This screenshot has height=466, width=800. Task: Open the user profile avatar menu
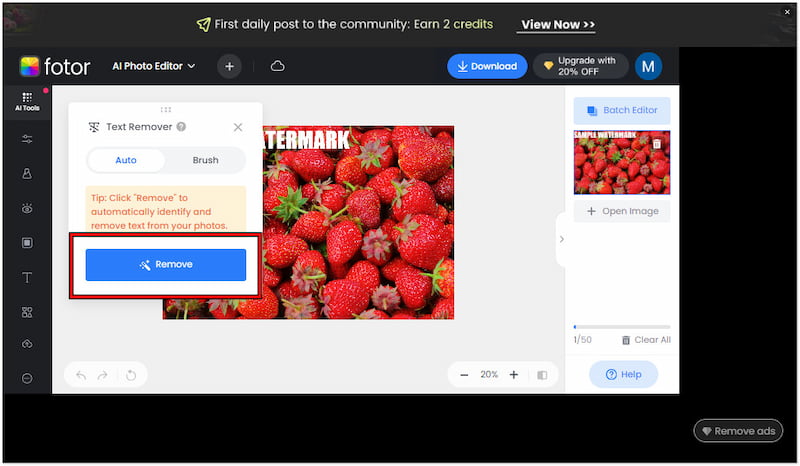pos(648,66)
